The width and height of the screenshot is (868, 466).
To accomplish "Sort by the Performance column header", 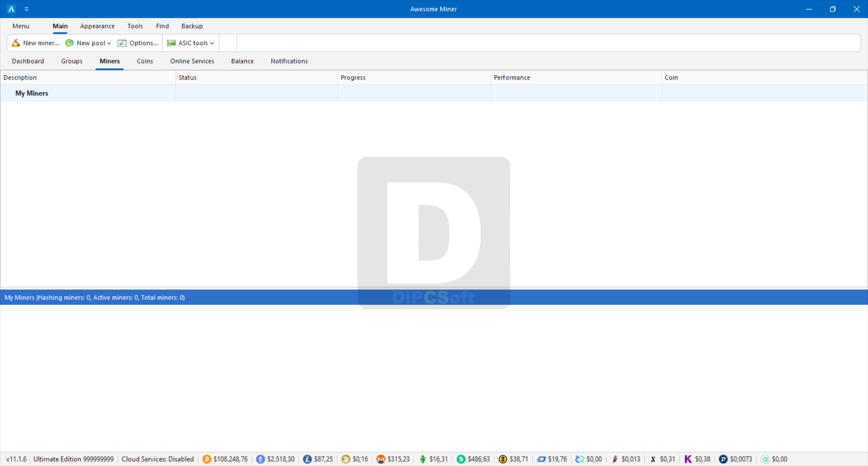I will tap(576, 78).
